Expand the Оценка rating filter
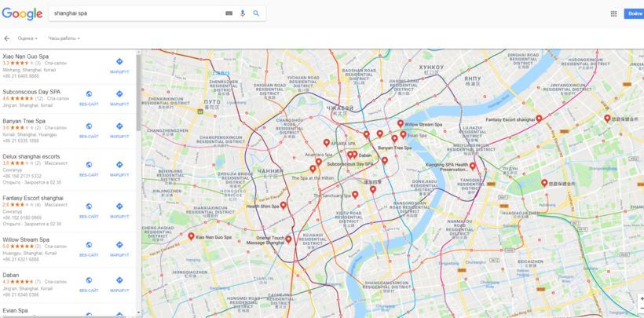Viewport: 644px width, 318px height. point(27,38)
